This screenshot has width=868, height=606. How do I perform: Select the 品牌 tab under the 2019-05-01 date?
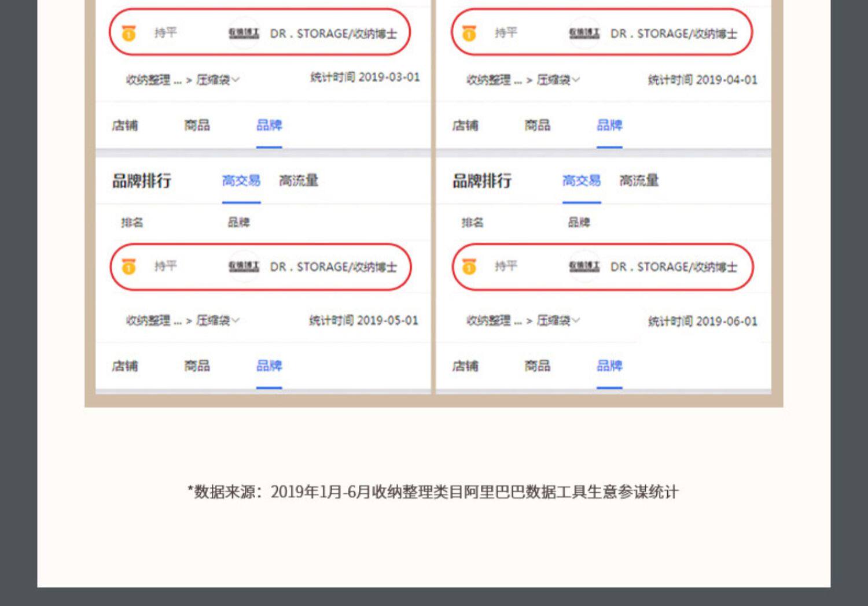pyautogui.click(x=269, y=366)
